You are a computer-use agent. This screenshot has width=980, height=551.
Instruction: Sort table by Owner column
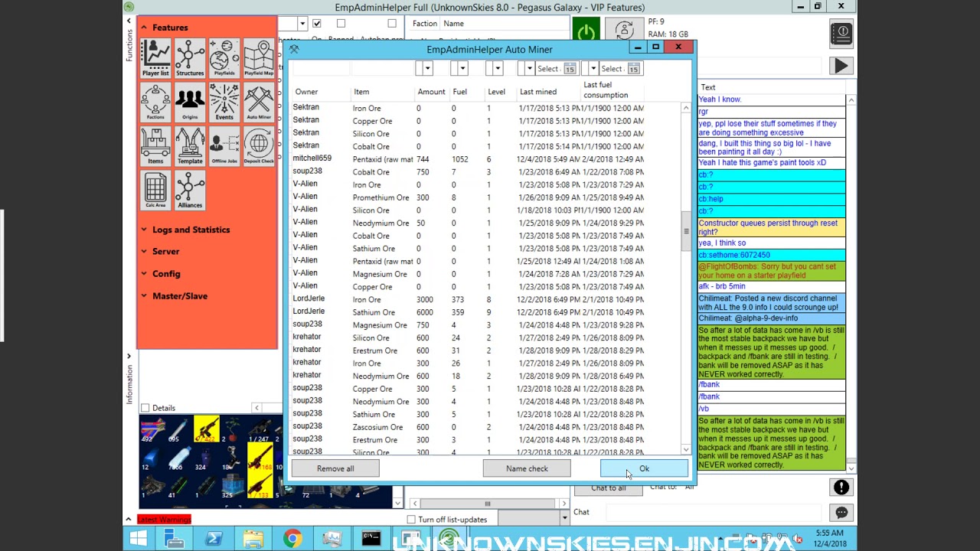point(306,92)
